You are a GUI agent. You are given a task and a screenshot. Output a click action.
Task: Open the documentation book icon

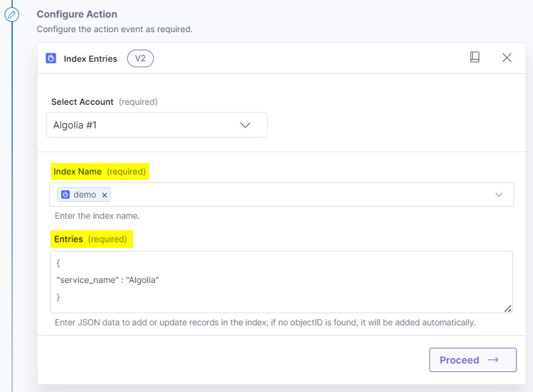(474, 57)
